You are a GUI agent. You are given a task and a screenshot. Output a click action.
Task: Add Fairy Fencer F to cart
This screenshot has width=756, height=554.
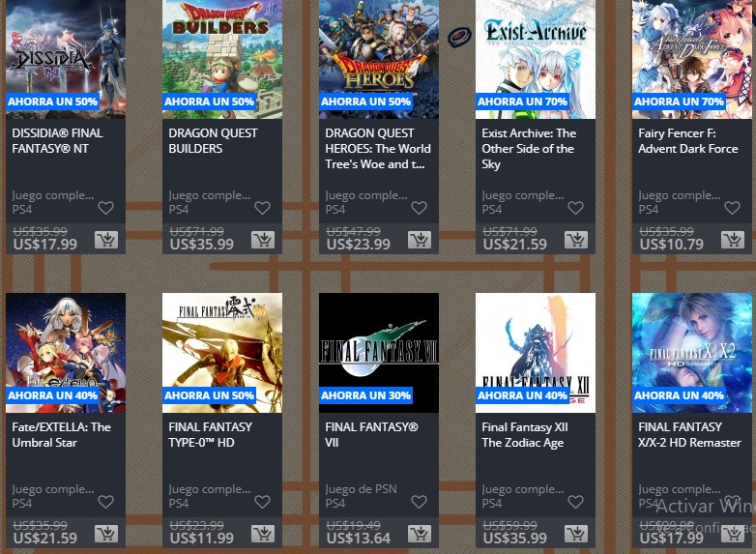[x=733, y=240]
